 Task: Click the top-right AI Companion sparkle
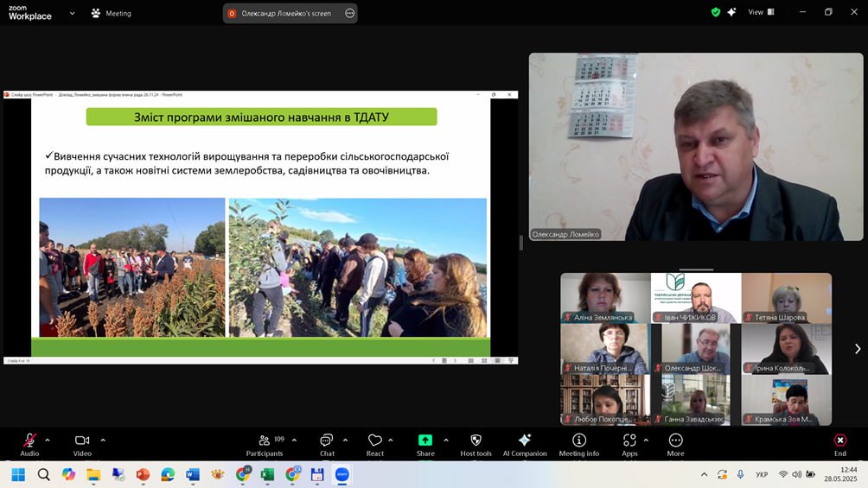pyautogui.click(x=731, y=12)
